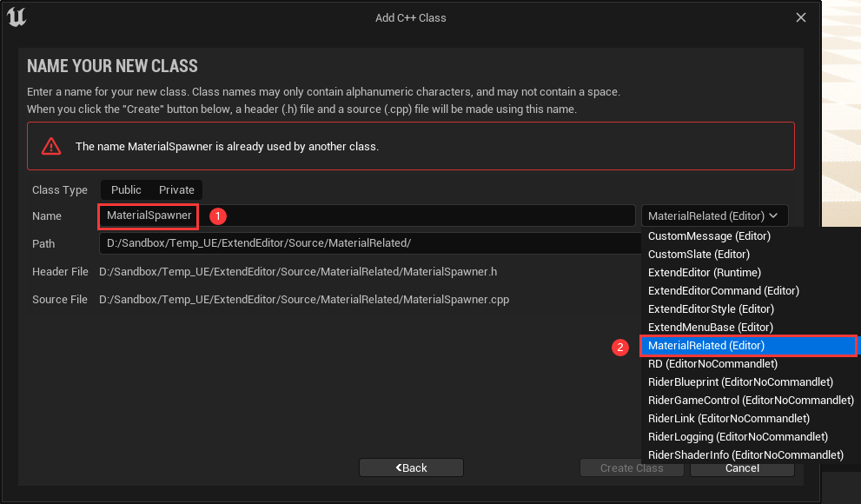Set class type to Public
Viewport: 861px width, 504px height.
(126, 189)
